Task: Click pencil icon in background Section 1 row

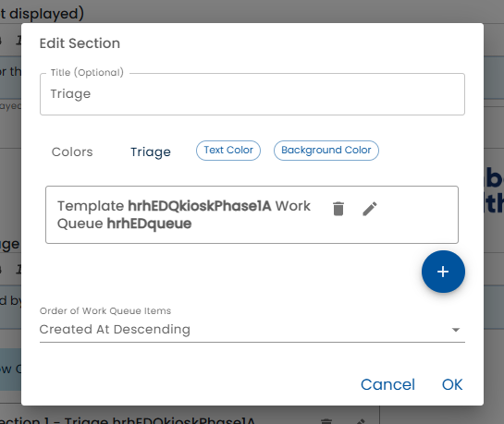Action: [x=361, y=421]
